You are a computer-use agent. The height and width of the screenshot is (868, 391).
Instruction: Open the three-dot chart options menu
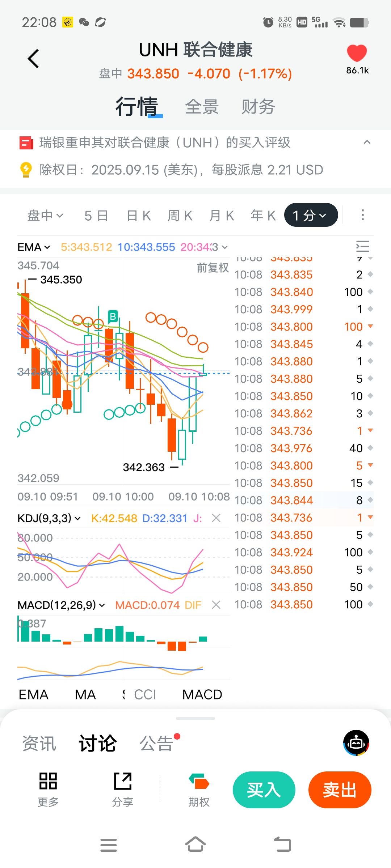[x=362, y=215]
